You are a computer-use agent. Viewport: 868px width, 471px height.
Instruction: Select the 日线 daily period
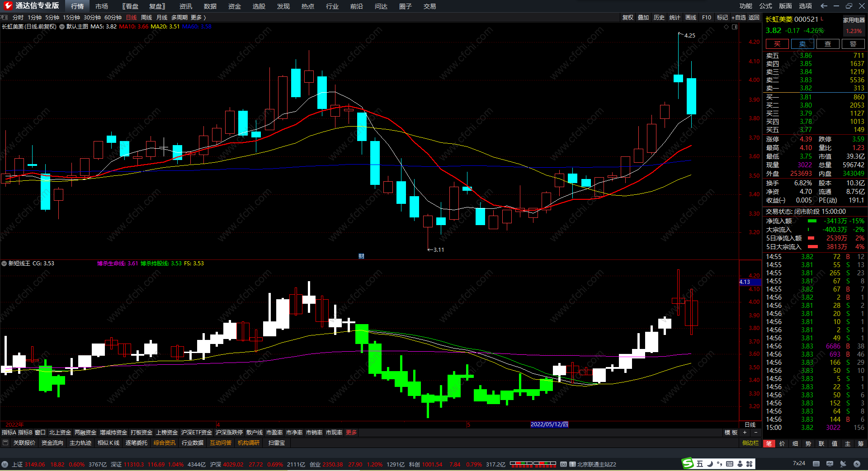(132, 17)
